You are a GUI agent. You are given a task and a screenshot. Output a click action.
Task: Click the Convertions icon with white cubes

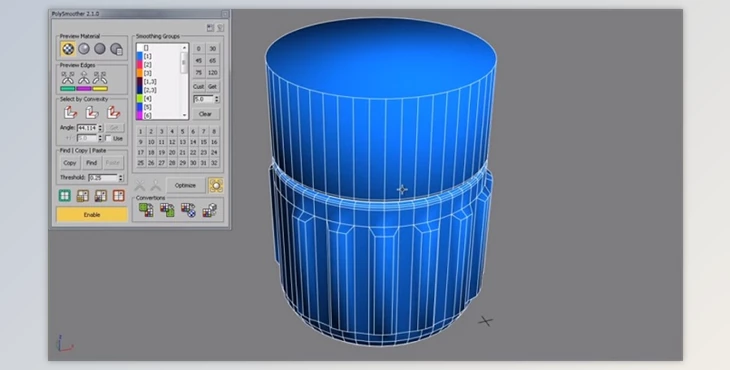(210, 210)
